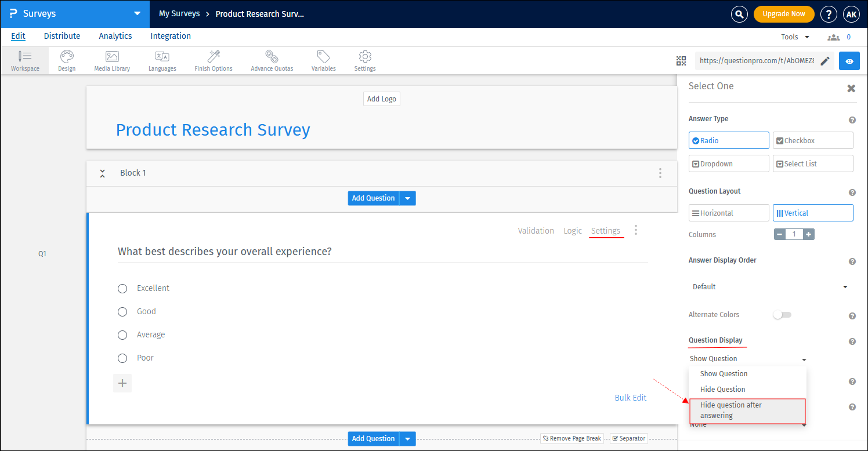Screen dimensions: 868x451
Task: Open Advance Quotas
Action: [271, 60]
